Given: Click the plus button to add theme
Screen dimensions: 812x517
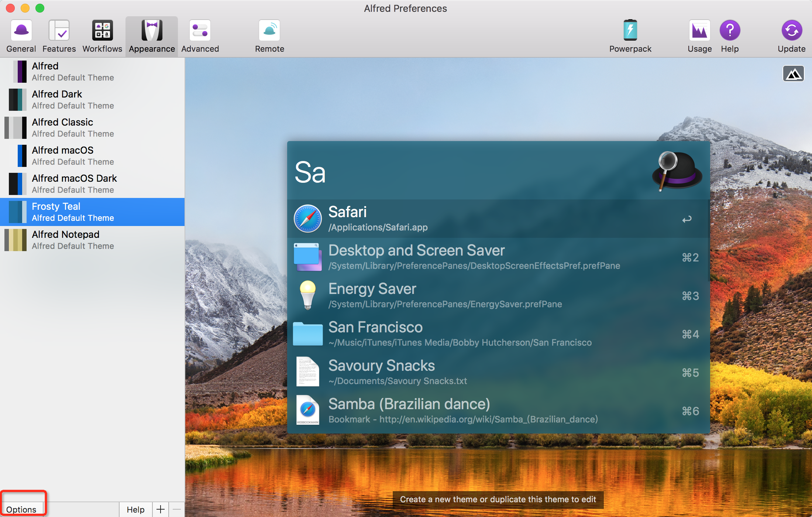Looking at the screenshot, I should coord(161,509).
